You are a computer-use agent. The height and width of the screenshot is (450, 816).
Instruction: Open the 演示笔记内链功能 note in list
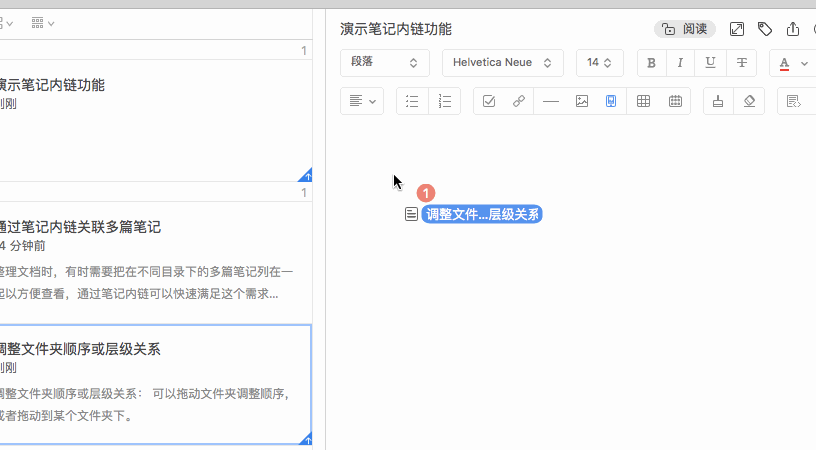[156, 121]
